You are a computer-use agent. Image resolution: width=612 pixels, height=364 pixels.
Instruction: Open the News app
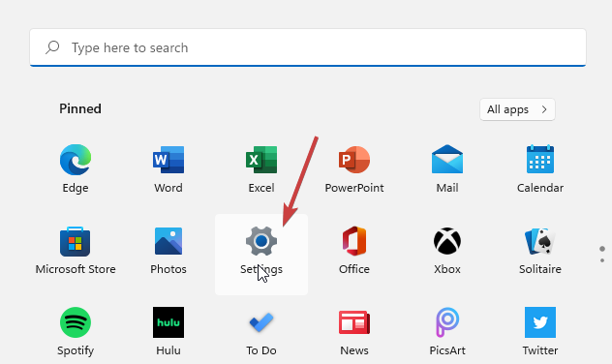[354, 322]
